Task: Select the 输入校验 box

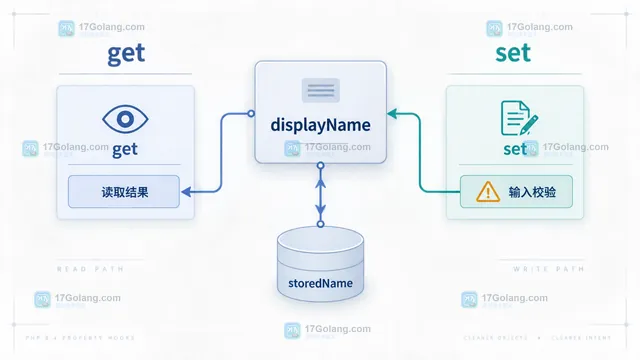Action: [516, 192]
